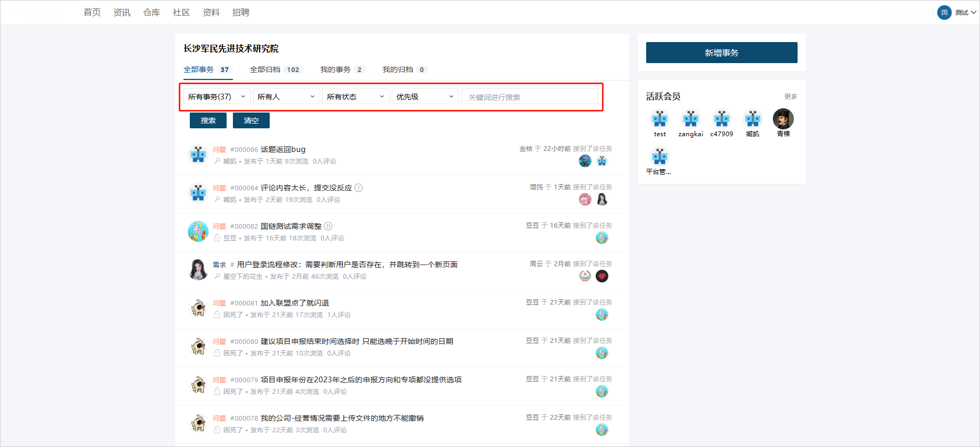This screenshot has width=980, height=447.
Task: Click the 清空 button
Action: tap(251, 120)
